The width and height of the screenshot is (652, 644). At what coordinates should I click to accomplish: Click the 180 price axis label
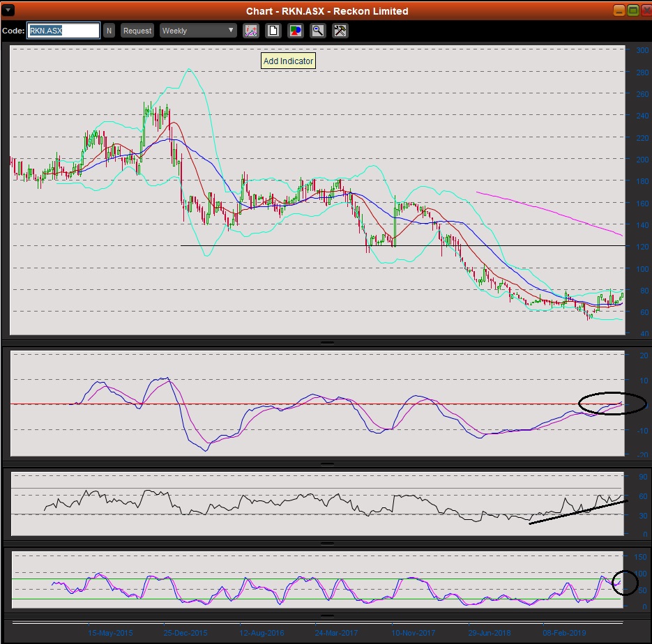coord(642,181)
